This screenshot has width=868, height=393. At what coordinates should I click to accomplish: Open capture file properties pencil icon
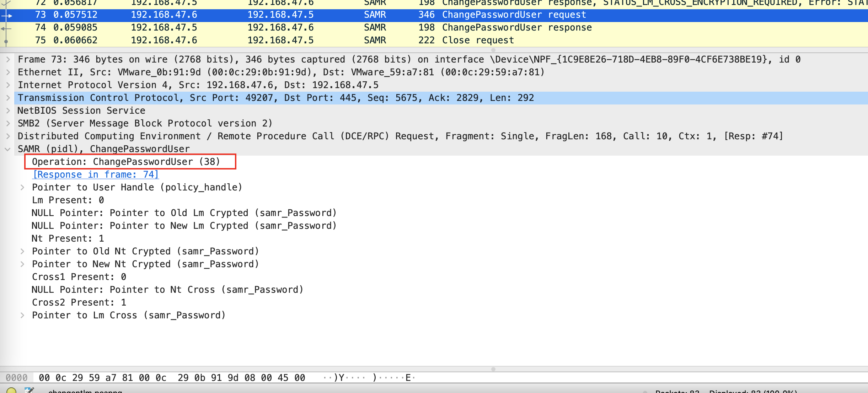(x=30, y=390)
